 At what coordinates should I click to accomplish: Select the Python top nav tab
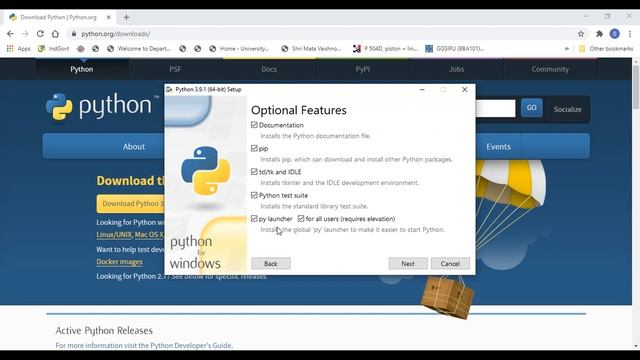pyautogui.click(x=82, y=69)
